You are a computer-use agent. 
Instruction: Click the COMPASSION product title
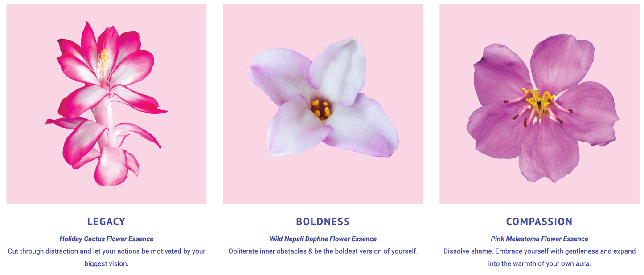[539, 222]
